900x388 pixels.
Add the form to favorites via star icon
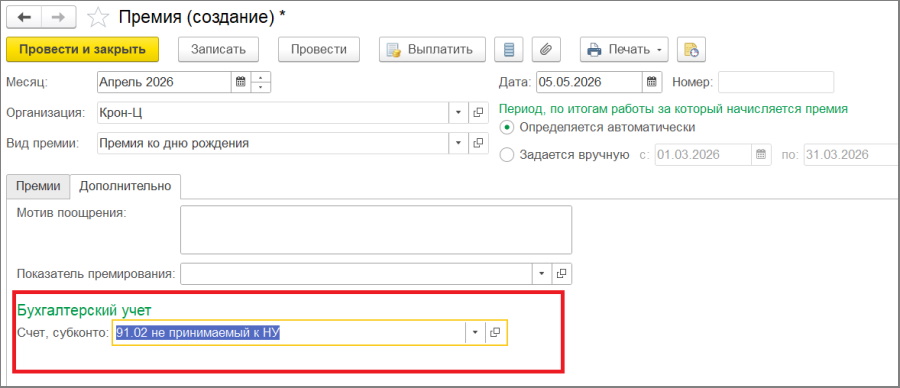click(98, 18)
